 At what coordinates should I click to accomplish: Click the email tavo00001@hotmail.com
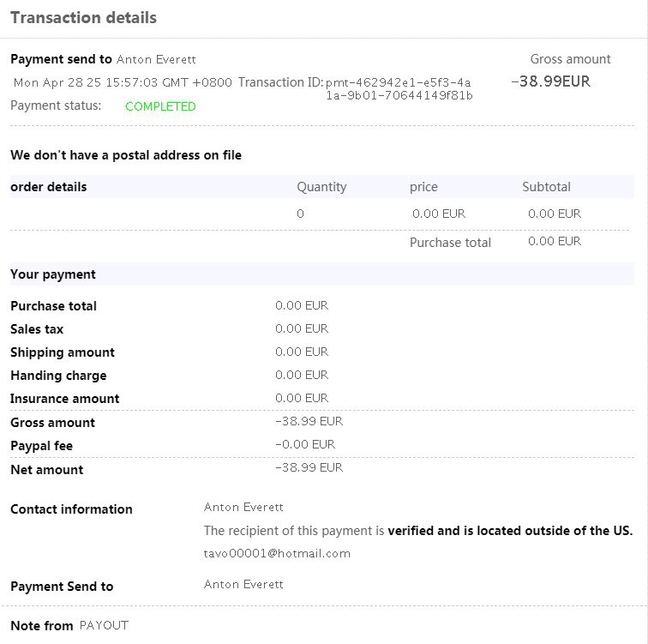click(x=277, y=553)
